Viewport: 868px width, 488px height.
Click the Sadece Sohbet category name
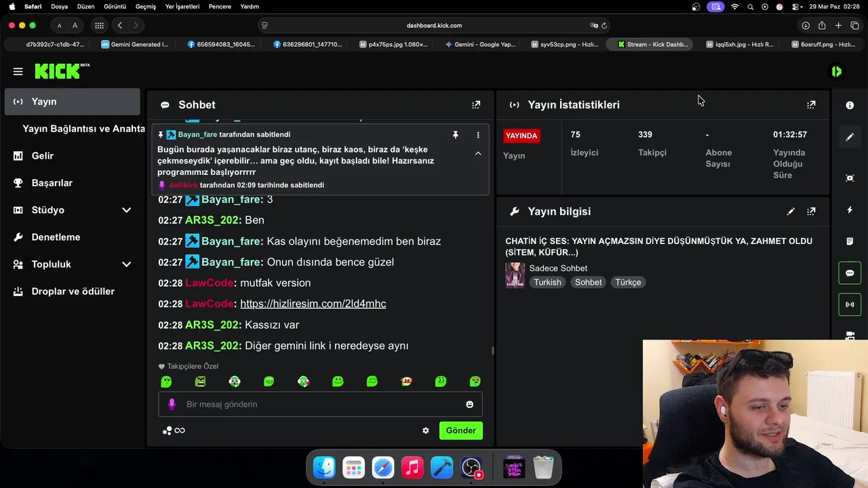coord(558,268)
